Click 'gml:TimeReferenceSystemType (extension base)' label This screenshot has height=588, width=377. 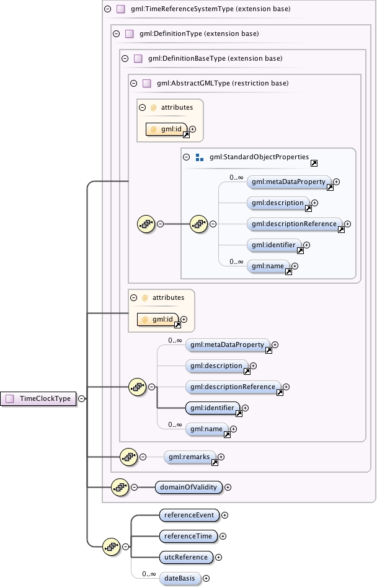tap(210, 9)
